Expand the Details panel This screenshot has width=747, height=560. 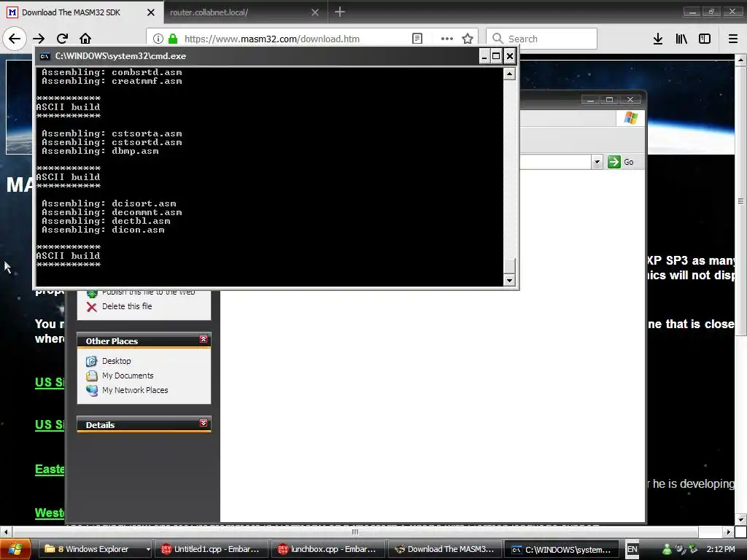click(204, 423)
